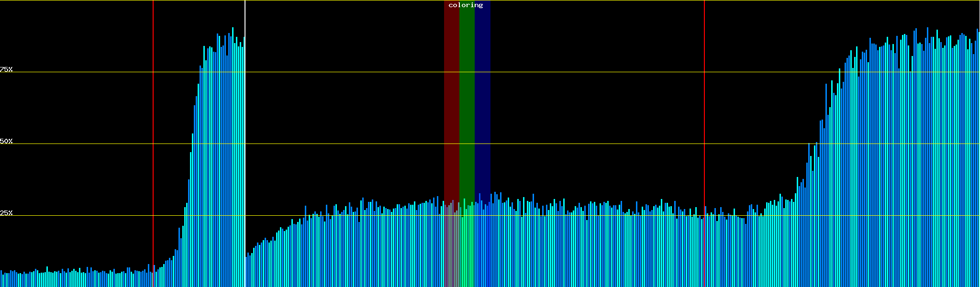Select the dark red color band
The width and height of the screenshot is (980, 287).
pyautogui.click(x=451, y=96)
